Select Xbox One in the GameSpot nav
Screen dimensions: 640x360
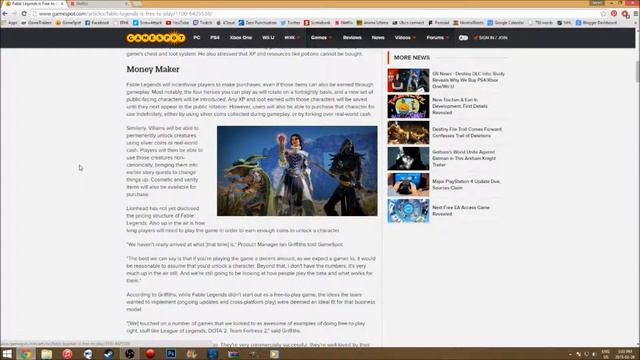pos(241,38)
